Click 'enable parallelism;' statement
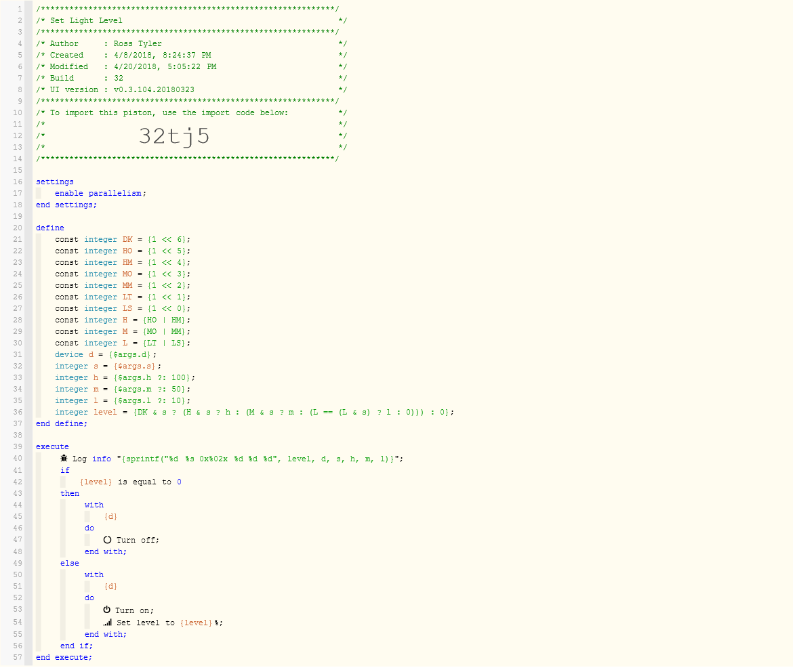Screen dimensions: 799x672 click(x=100, y=194)
